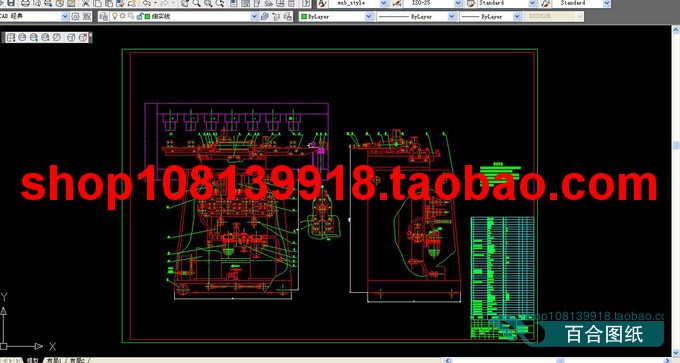680x363 pixels.
Task: Click the Plot printer icon
Action: (x=26, y=3)
